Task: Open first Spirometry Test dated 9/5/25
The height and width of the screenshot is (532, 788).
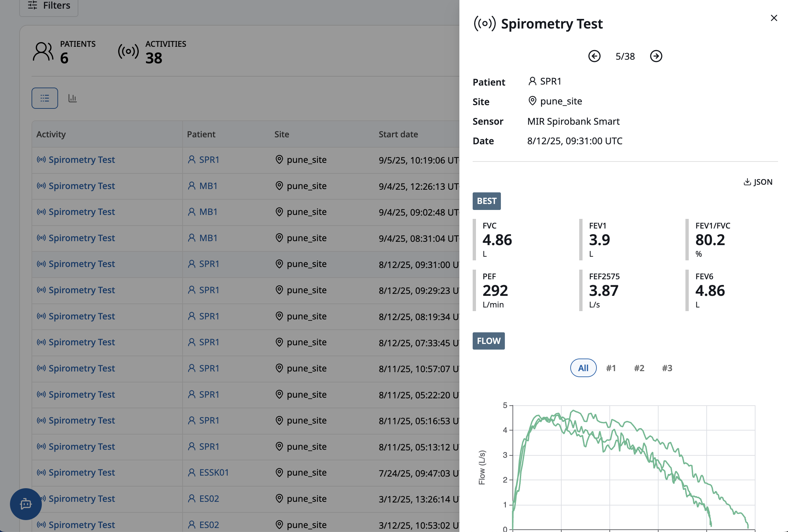Action: 81,160
